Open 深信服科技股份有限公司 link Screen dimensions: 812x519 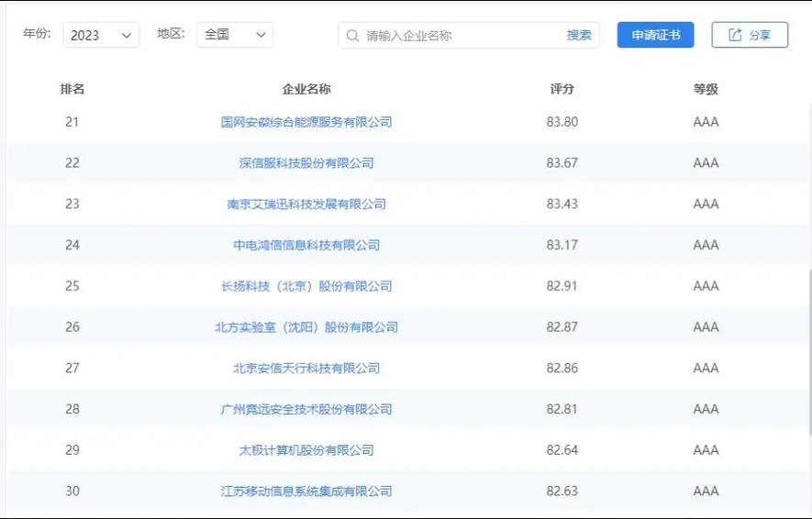(306, 163)
